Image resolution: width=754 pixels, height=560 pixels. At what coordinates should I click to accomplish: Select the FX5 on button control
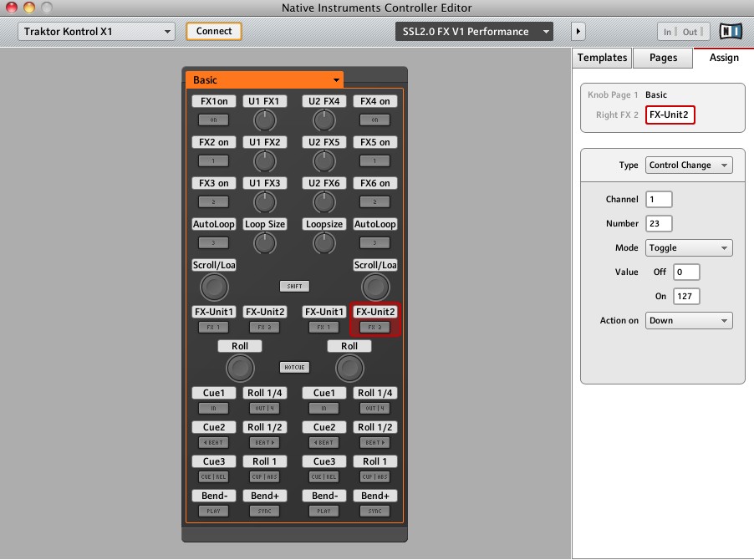374,160
